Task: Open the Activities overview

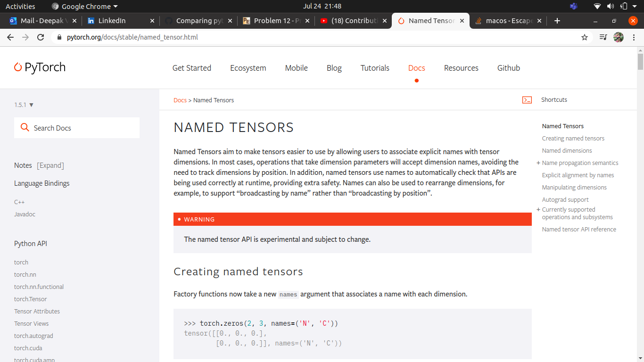Action: click(x=20, y=6)
